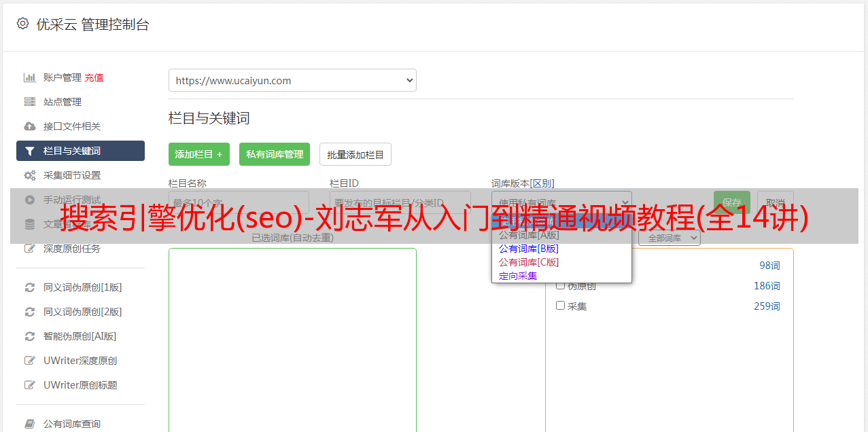
Task: Click the 259词 count
Action: pos(767,306)
